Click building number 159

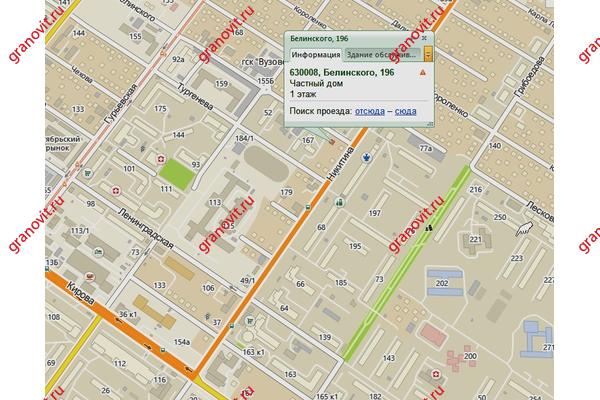222,83
